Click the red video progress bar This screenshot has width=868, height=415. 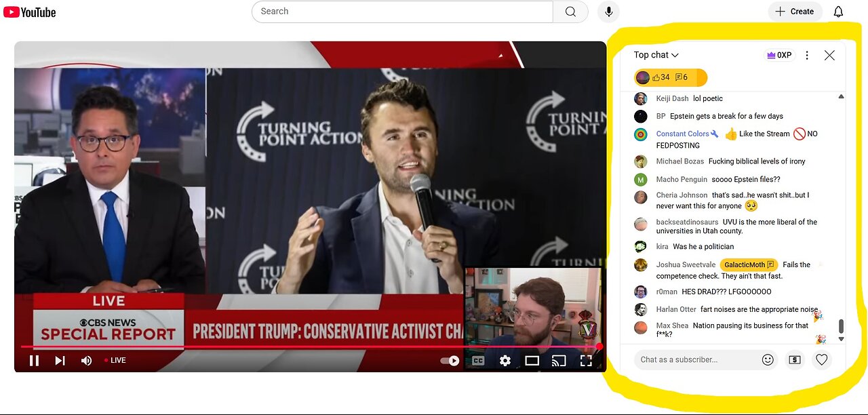[x=309, y=347]
